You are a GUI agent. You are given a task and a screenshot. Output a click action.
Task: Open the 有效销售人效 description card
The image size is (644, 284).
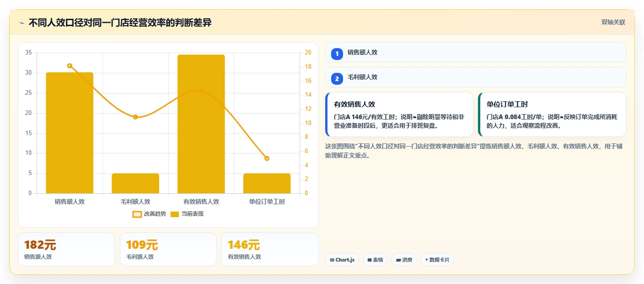(x=399, y=115)
